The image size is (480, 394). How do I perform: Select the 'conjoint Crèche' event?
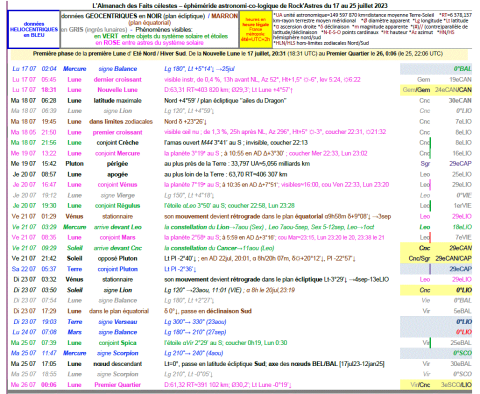[117, 143]
